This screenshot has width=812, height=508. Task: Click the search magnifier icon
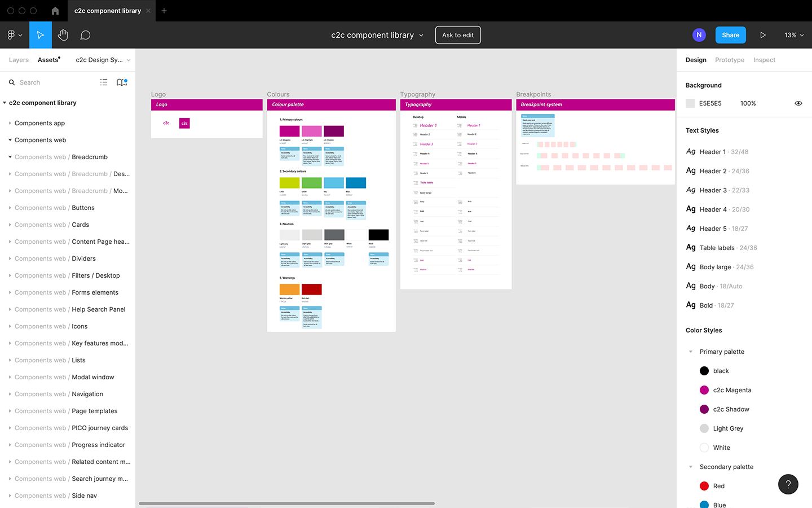[x=12, y=82]
